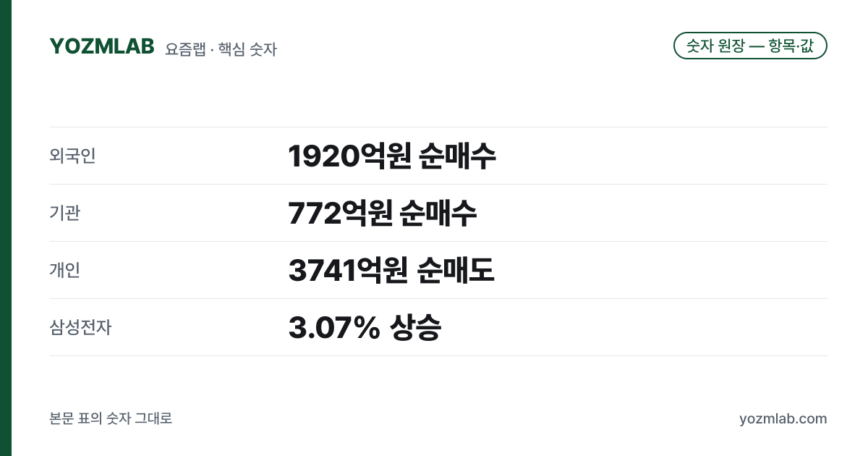Click the 1920억원 순매수 value
Screen dimensions: 868x456
tap(392, 156)
